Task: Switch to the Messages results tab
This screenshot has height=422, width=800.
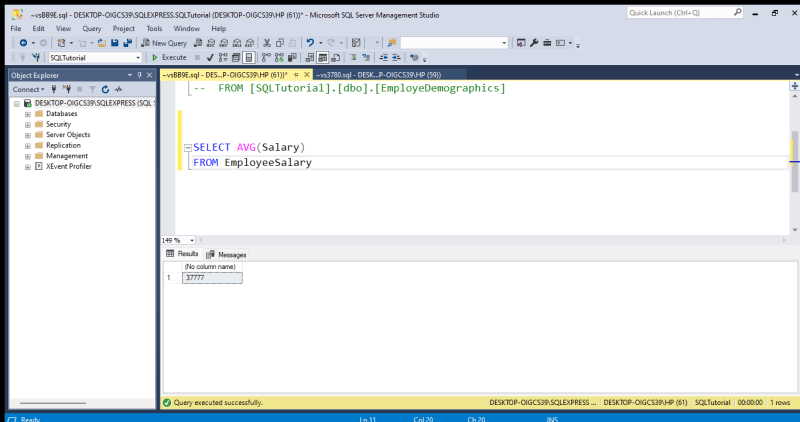Action: [x=227, y=255]
